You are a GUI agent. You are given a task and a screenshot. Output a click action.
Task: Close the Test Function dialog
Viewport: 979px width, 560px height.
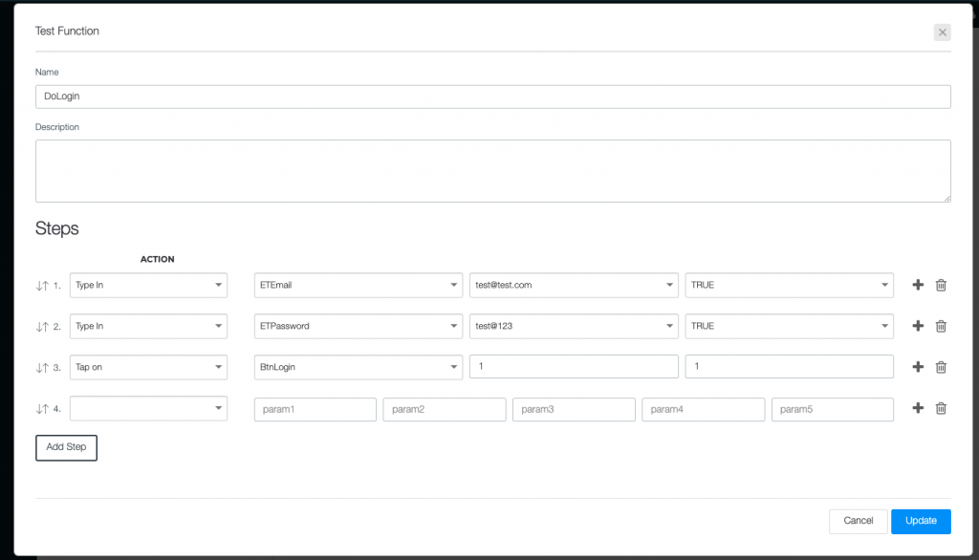point(942,32)
